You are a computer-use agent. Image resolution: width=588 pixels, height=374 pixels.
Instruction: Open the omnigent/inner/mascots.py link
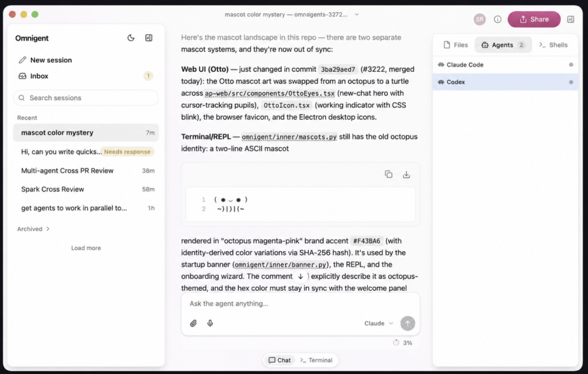coord(289,137)
